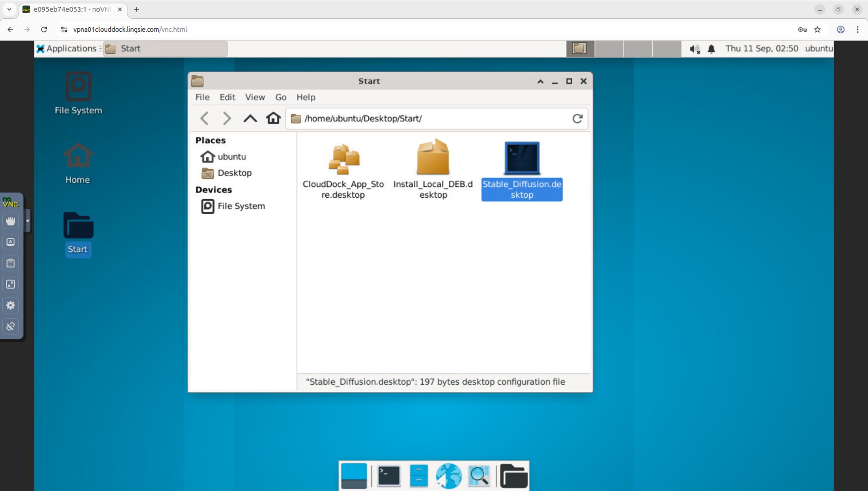Collapse the noVNC control bar handle

click(27, 220)
